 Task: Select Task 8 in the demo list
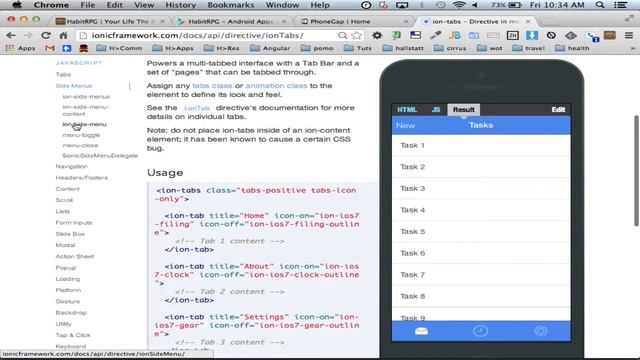tap(481, 296)
